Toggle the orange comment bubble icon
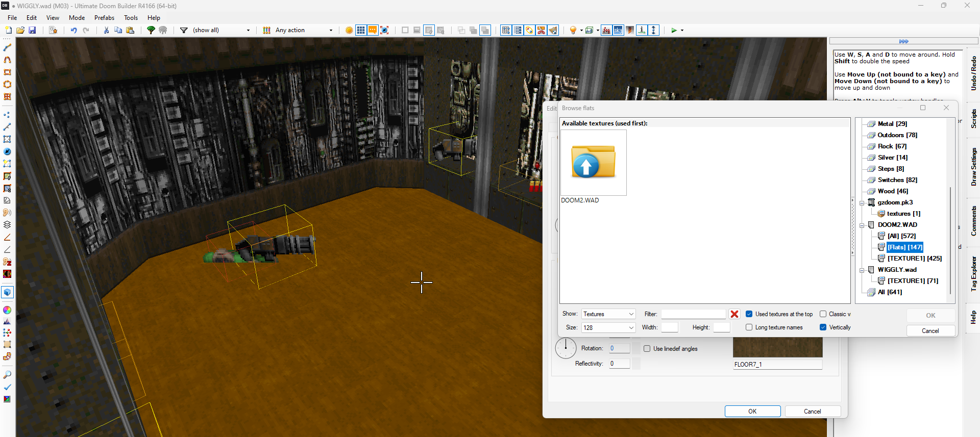The image size is (980, 437). click(x=373, y=30)
